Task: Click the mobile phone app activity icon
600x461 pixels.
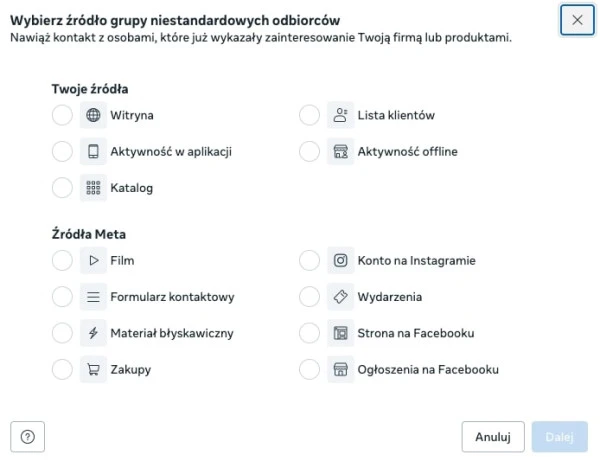Action: point(93,152)
